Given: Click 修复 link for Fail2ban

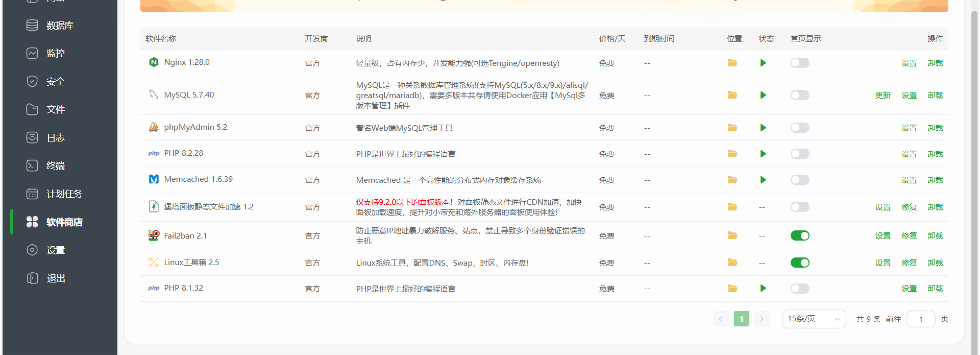Looking at the screenshot, I should pos(909,235).
